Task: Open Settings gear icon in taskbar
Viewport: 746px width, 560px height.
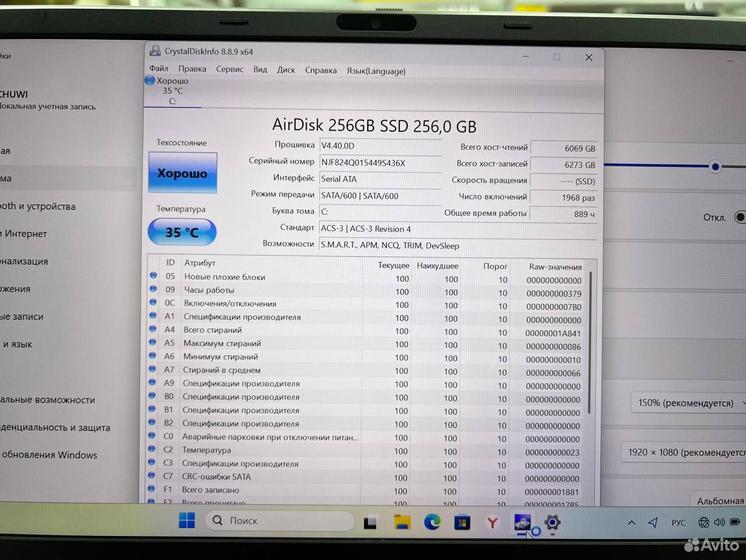Action: [x=552, y=523]
